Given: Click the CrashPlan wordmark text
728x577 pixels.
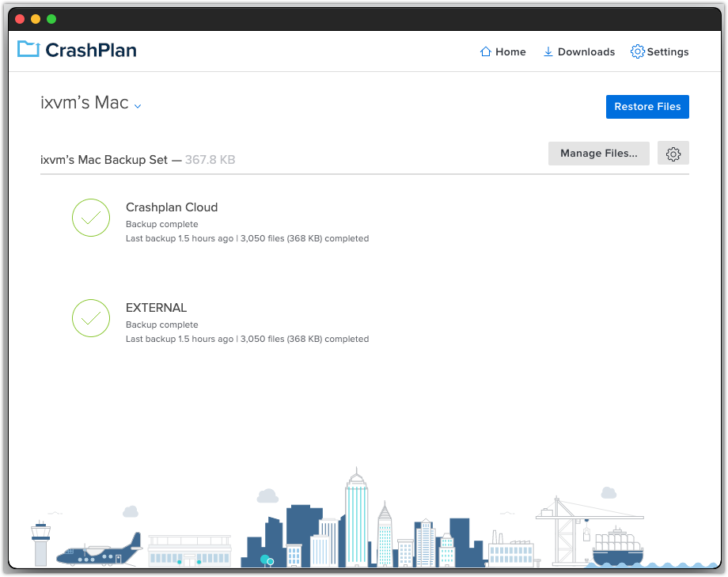Looking at the screenshot, I should tap(91, 50).
